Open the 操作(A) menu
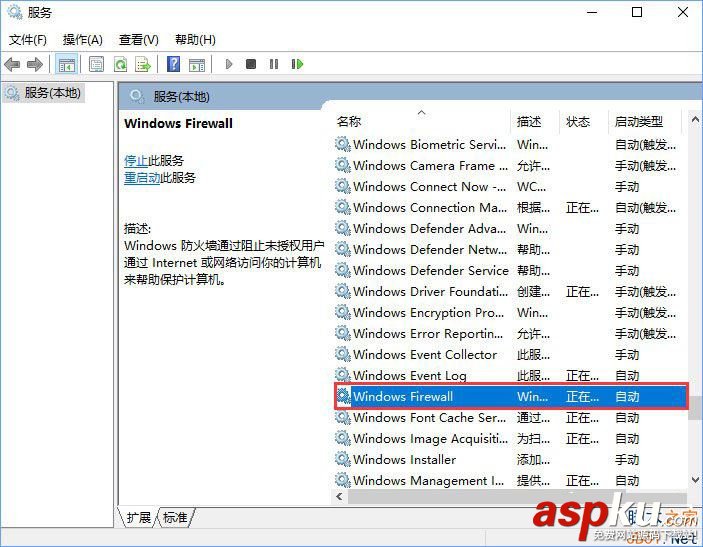The width and height of the screenshot is (703, 547). [x=83, y=40]
